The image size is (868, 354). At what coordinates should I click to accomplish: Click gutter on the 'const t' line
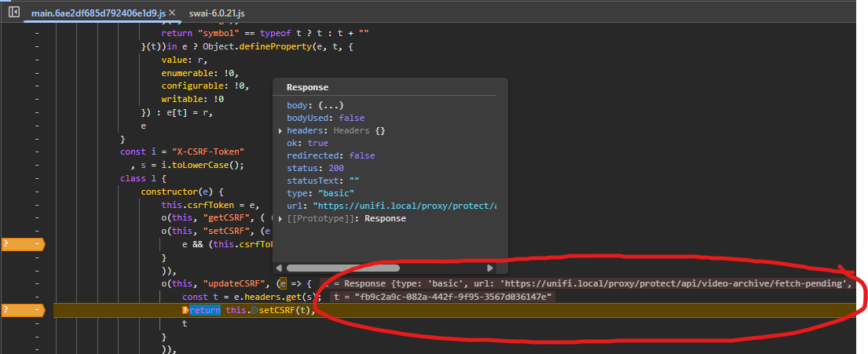pyautogui.click(x=36, y=297)
